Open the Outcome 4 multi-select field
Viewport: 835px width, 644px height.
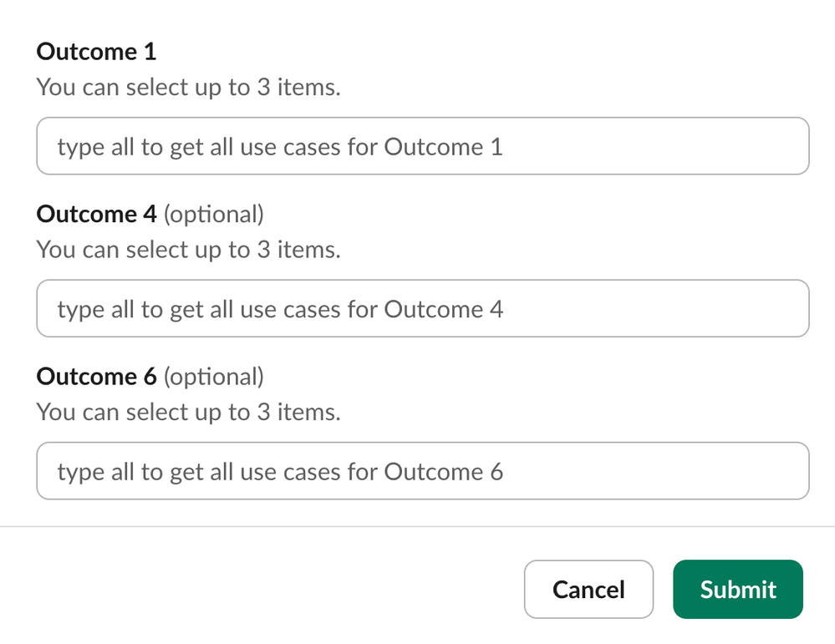coord(422,309)
